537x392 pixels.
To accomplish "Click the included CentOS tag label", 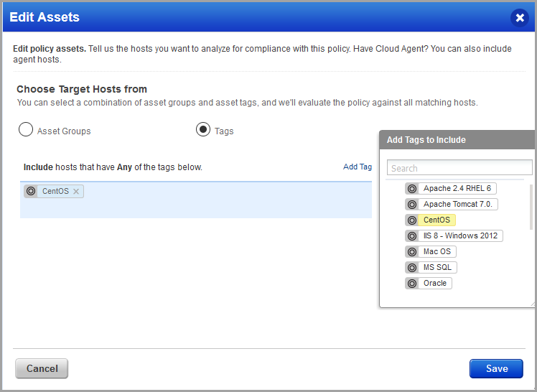I will click(55, 191).
